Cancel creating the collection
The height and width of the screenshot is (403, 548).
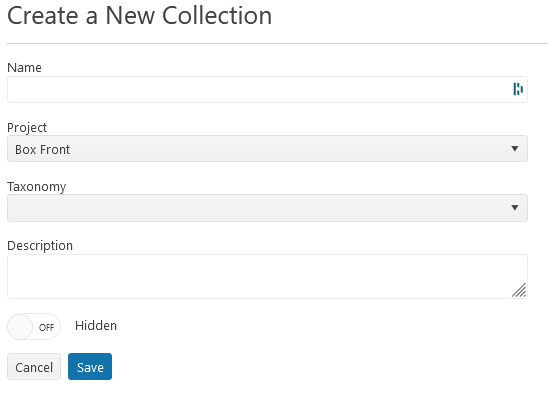(34, 367)
